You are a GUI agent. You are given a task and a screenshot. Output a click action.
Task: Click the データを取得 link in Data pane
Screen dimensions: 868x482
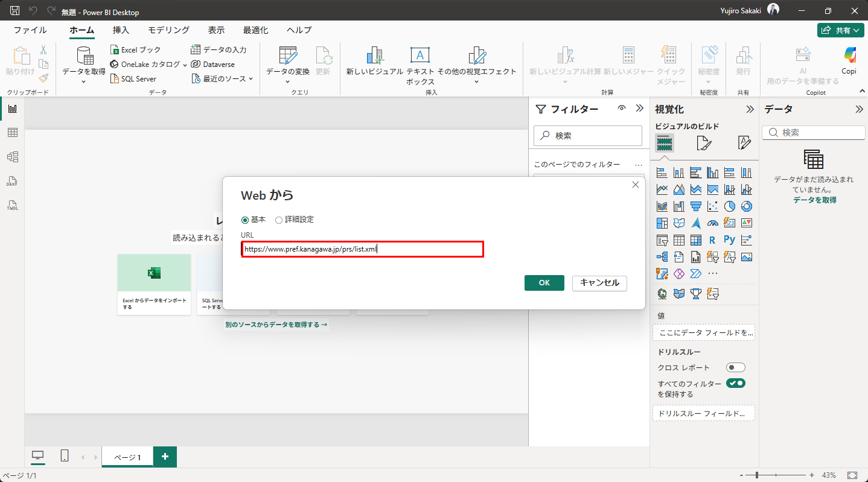tap(814, 200)
